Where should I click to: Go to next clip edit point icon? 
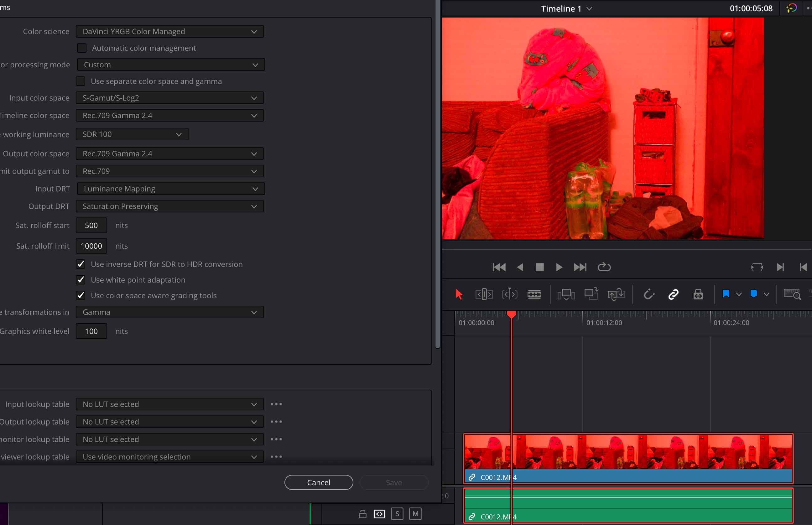pos(780,267)
